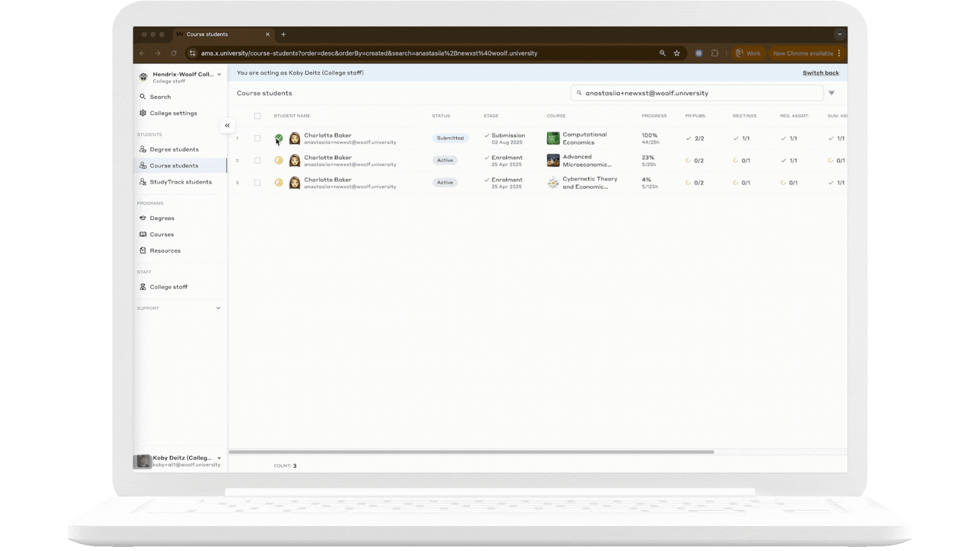Open Degree students in sidebar
The height and width of the screenshot is (551, 980).
click(174, 149)
